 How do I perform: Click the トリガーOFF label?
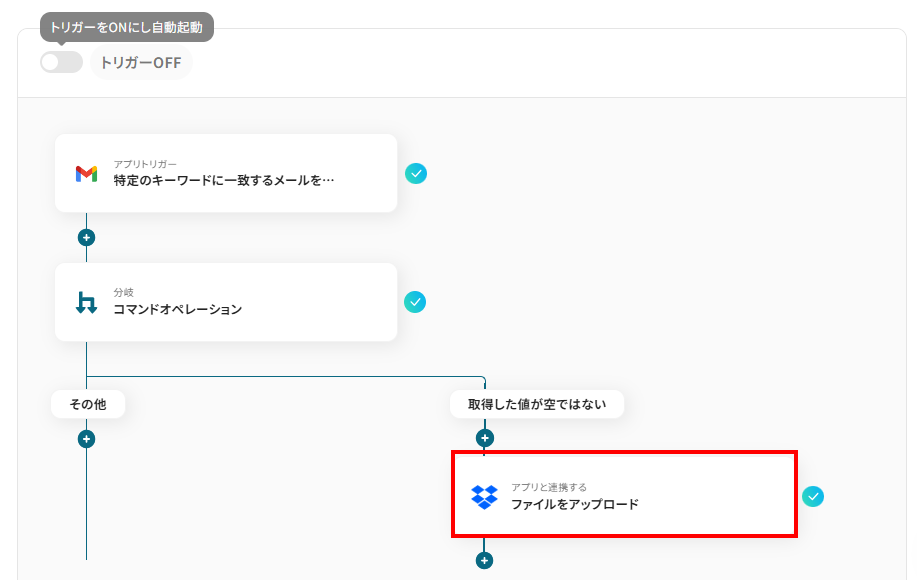click(141, 63)
